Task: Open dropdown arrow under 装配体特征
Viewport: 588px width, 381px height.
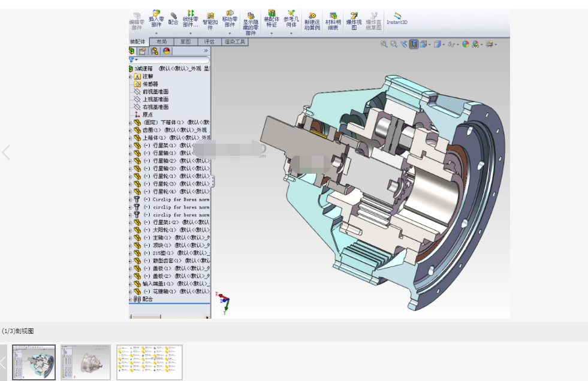Action: pyautogui.click(x=272, y=34)
